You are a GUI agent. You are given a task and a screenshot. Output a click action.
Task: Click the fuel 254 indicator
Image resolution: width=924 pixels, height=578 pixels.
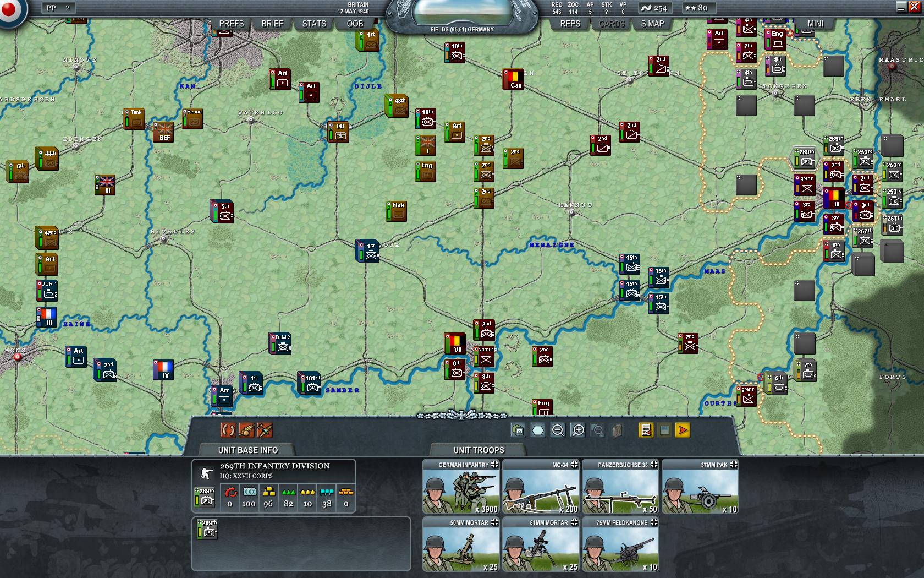coord(656,8)
